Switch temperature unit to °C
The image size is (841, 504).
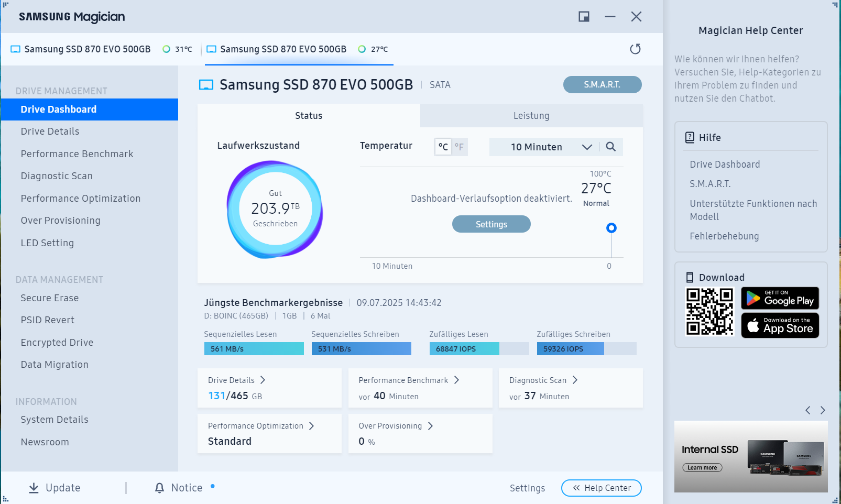point(443,147)
